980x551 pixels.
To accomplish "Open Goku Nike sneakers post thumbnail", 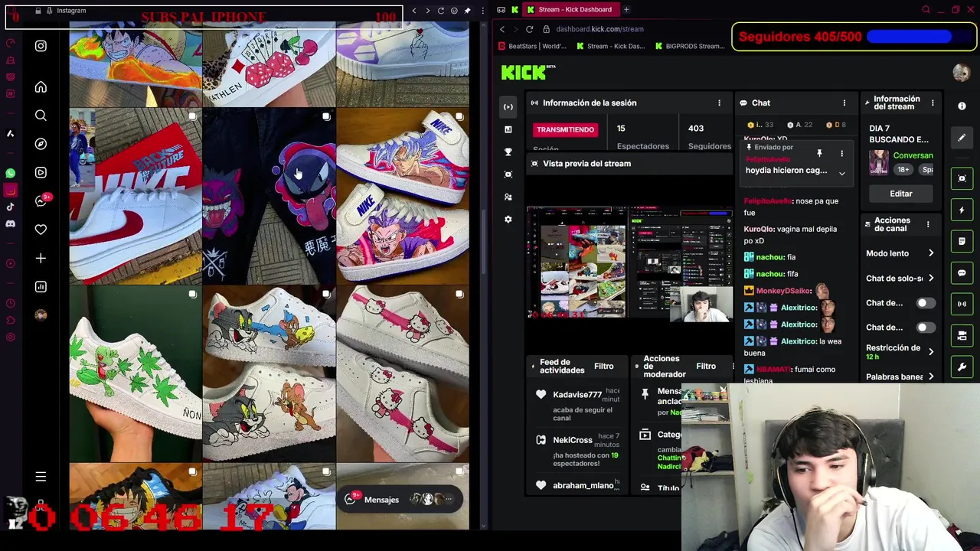I will [403, 197].
